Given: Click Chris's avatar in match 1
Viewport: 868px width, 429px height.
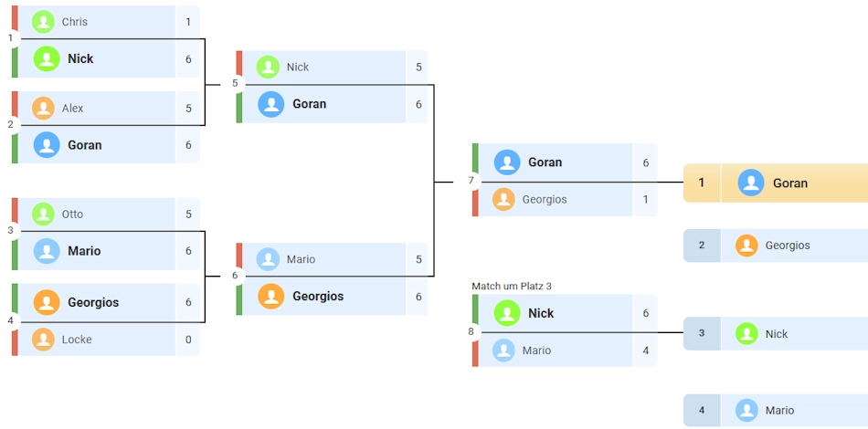Looking at the screenshot, I should click(43, 22).
